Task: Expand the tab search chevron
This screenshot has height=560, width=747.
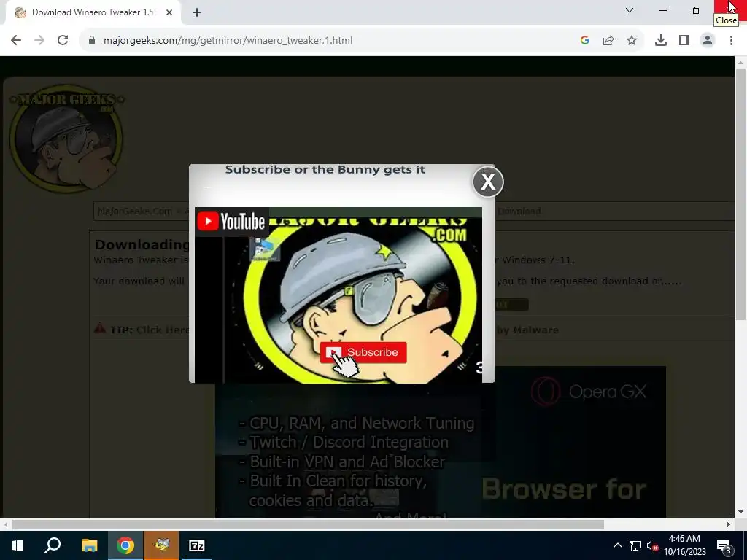Action: click(630, 10)
